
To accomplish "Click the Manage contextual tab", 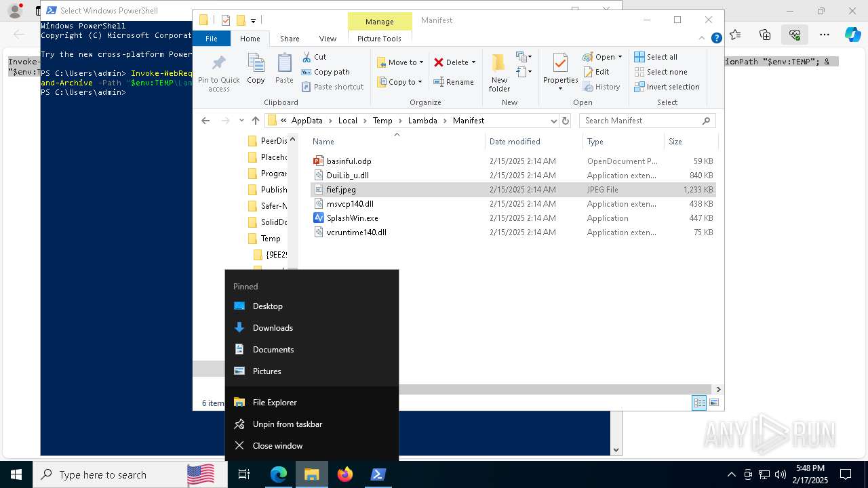I will point(379,22).
